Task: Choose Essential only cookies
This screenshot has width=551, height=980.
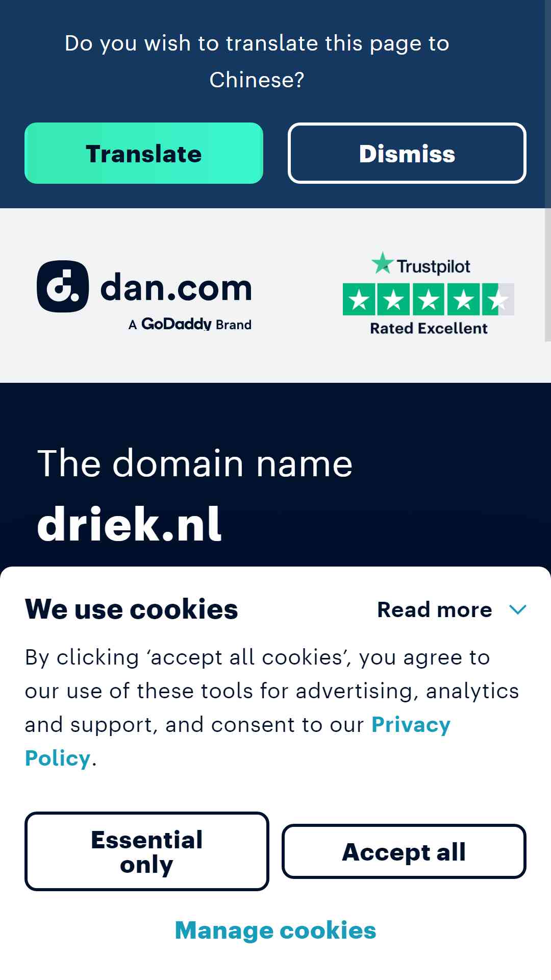Action: click(x=147, y=851)
